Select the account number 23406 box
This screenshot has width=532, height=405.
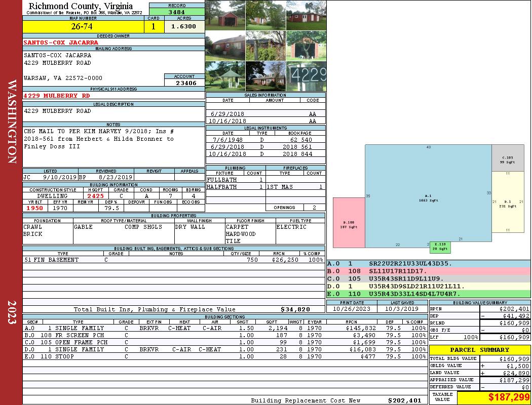tap(184, 83)
